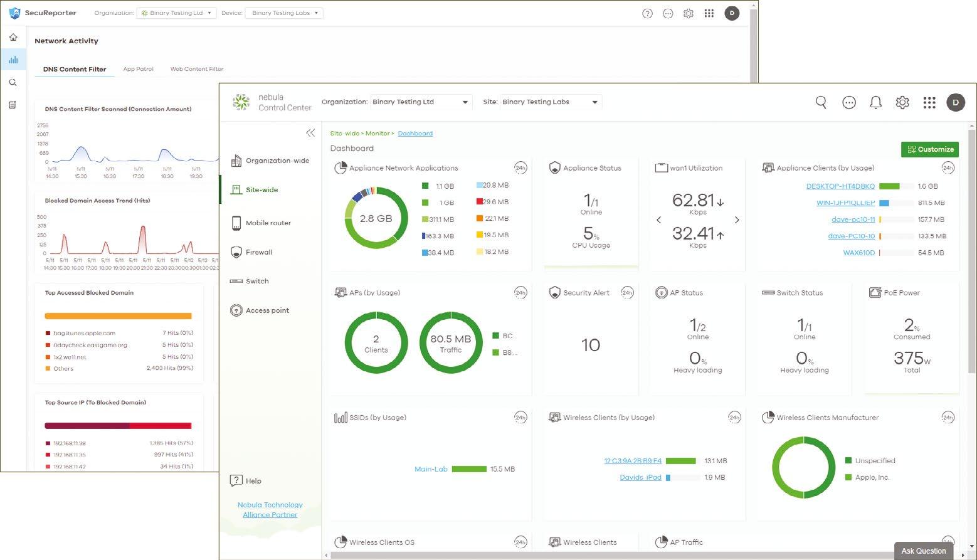Select Firewall in the sidebar menu

pyautogui.click(x=258, y=252)
